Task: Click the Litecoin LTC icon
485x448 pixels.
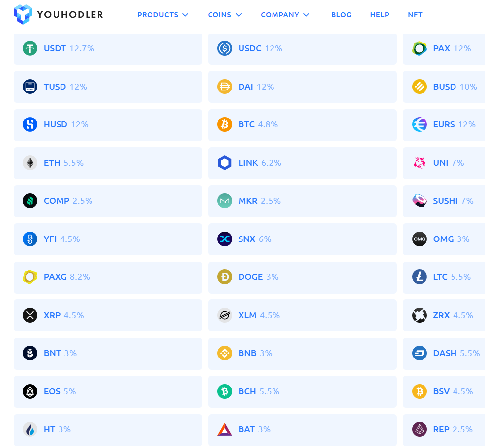Action: pos(420,277)
